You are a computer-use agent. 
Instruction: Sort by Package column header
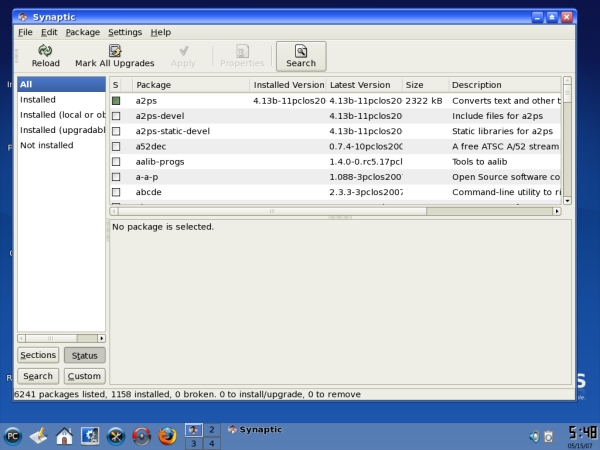(x=191, y=85)
